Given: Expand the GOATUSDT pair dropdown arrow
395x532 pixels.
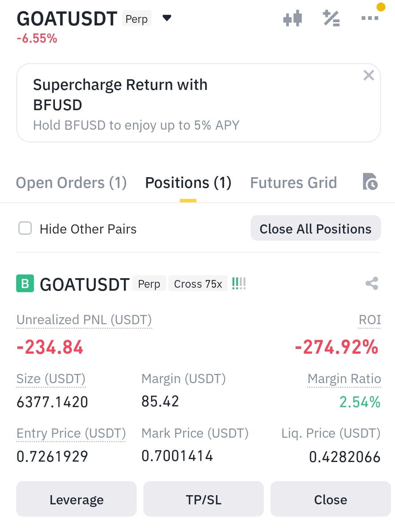Looking at the screenshot, I should pyautogui.click(x=167, y=18).
